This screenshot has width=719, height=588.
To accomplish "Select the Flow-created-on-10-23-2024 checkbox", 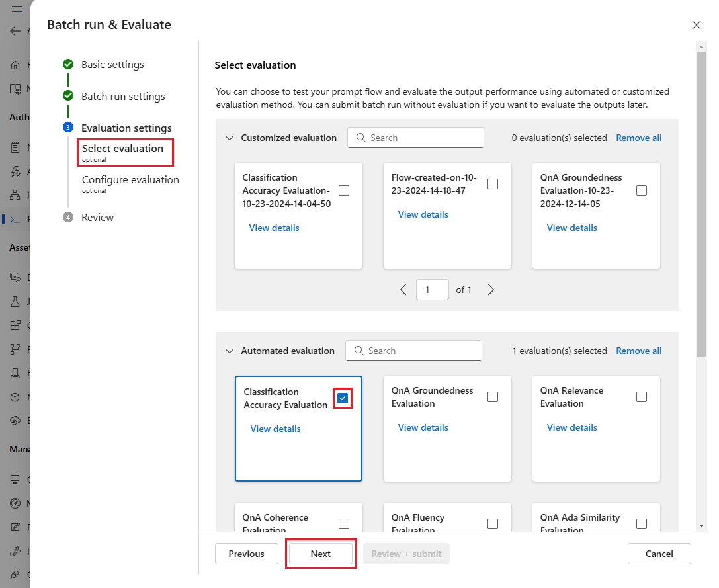I will [x=493, y=184].
